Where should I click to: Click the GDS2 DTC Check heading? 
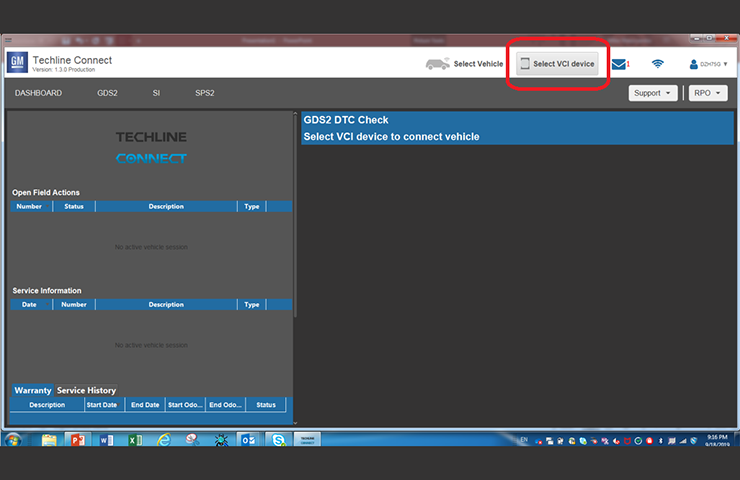(346, 120)
